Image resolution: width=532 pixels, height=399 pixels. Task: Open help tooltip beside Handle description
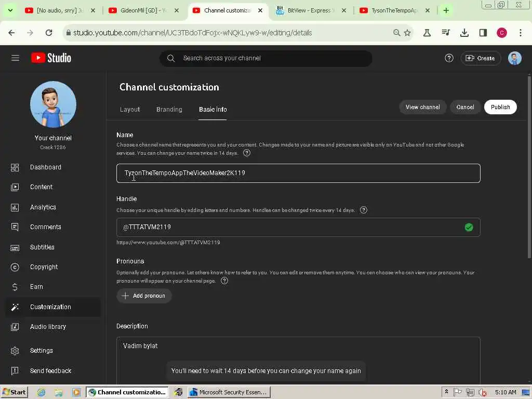coord(363,210)
